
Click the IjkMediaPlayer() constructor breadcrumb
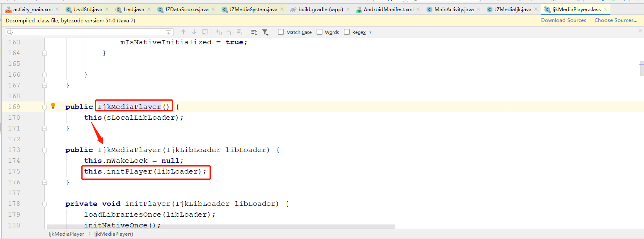pos(114,234)
